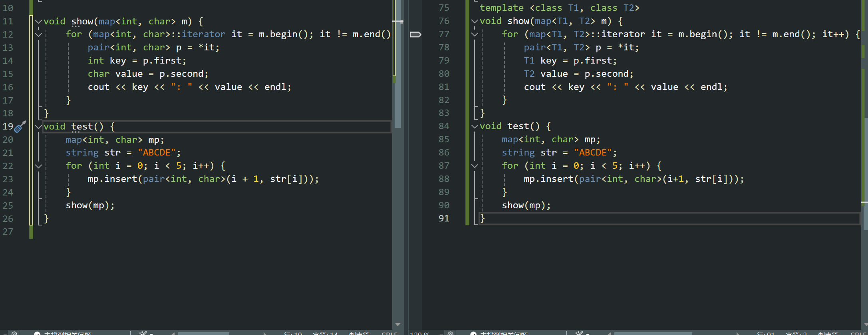Click the left pane scroll-down arrow
This screenshot has width=868, height=335.
(x=397, y=324)
